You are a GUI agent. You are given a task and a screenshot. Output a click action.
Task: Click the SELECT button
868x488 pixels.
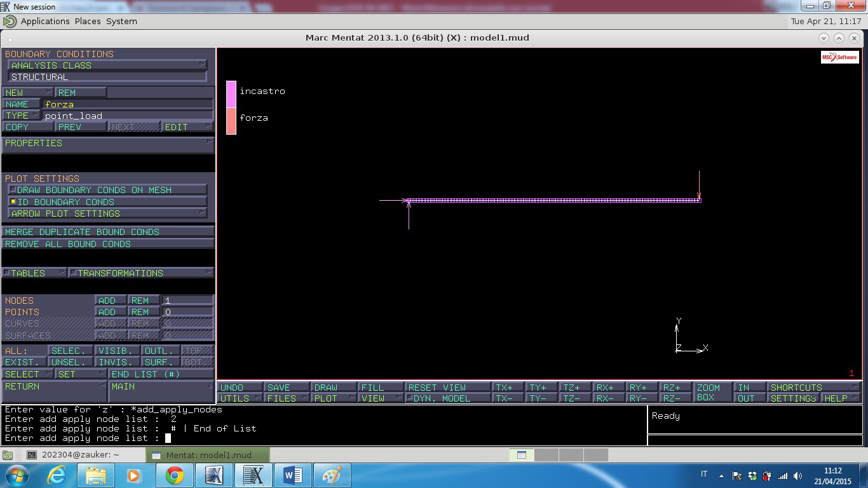27,374
